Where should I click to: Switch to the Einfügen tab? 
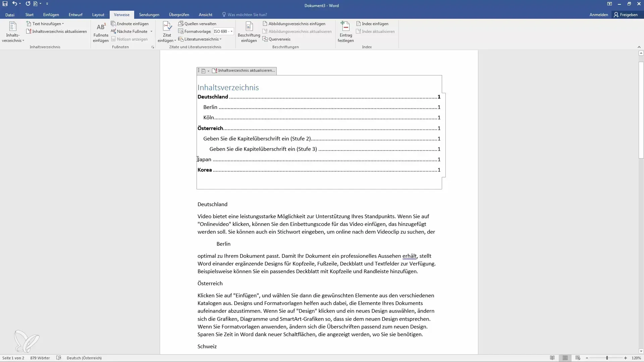(x=51, y=15)
